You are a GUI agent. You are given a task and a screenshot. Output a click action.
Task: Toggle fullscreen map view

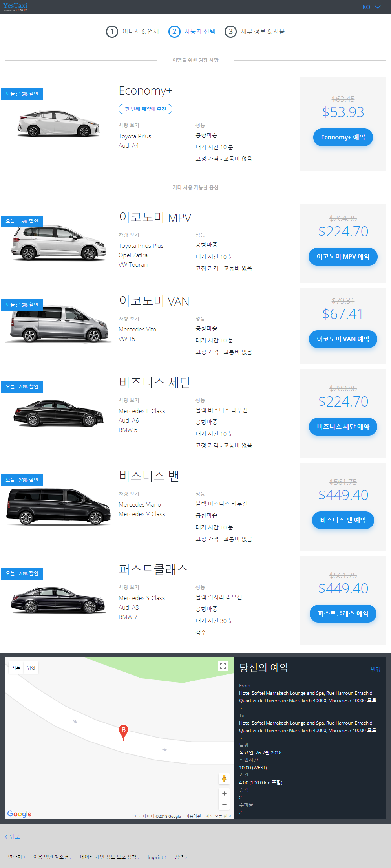pos(223,666)
